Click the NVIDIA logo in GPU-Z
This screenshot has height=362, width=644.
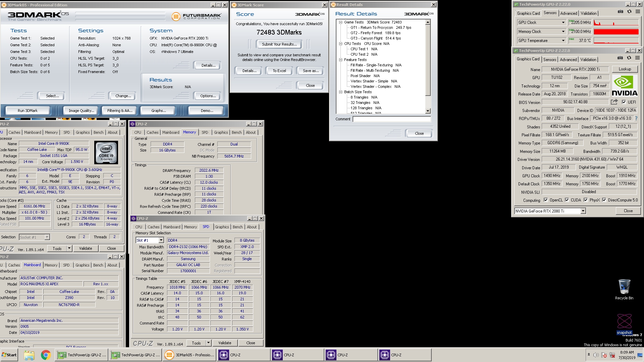coord(625,86)
